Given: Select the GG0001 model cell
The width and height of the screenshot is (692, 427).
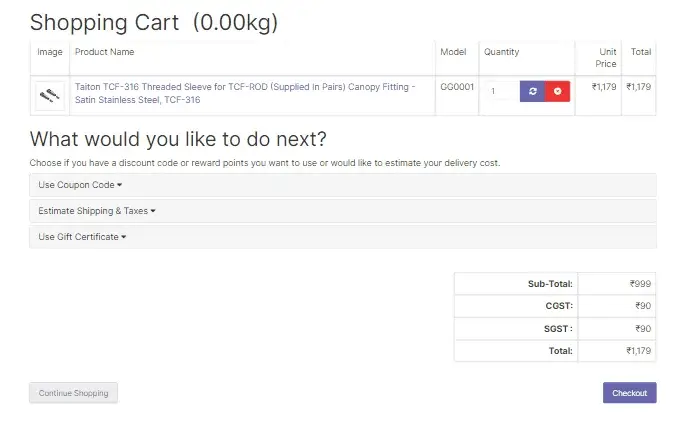Looking at the screenshot, I should pyautogui.click(x=457, y=87).
